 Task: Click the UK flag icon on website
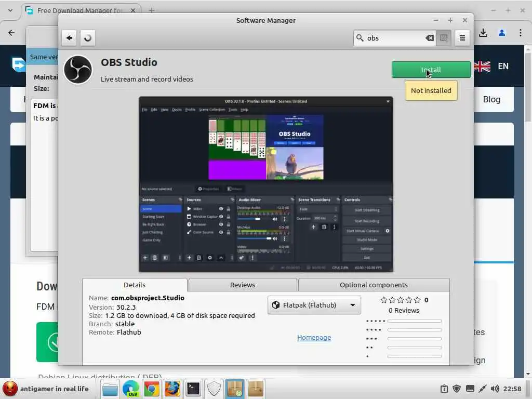pyautogui.click(x=482, y=66)
